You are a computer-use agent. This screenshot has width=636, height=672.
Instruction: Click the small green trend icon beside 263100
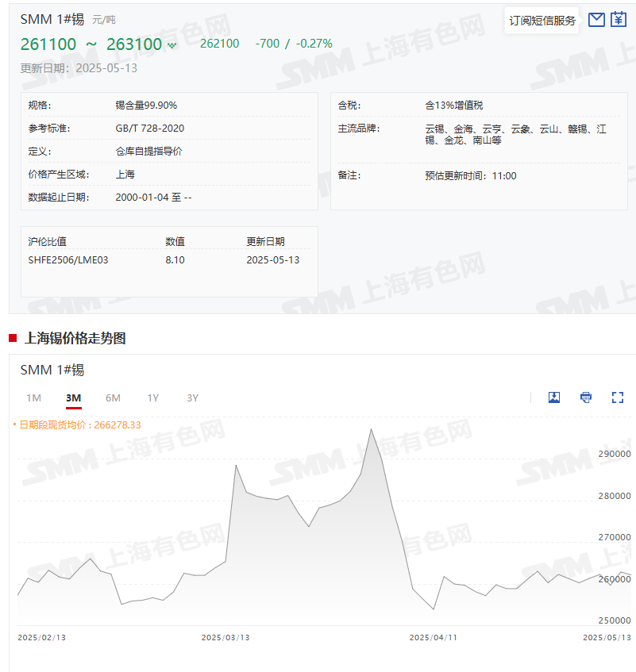(x=172, y=45)
